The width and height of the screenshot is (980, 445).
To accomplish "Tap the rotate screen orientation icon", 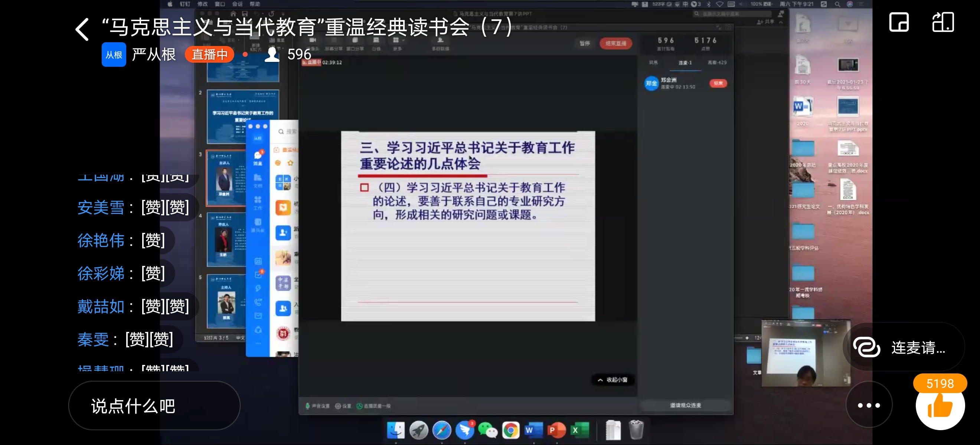I will (x=943, y=22).
